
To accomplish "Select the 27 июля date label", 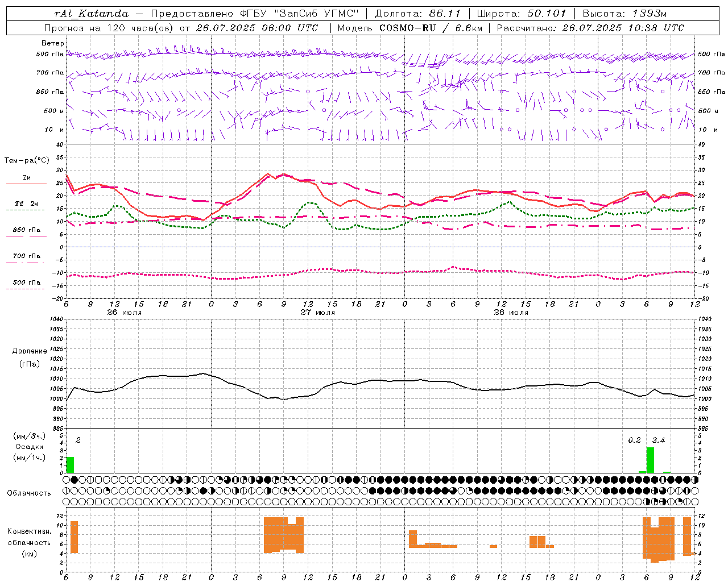I will tap(318, 312).
